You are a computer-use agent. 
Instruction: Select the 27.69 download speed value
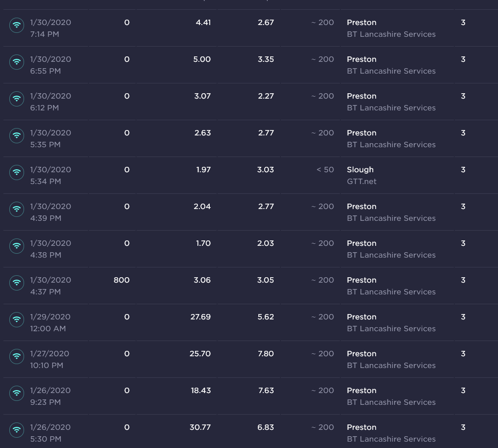[x=200, y=317]
